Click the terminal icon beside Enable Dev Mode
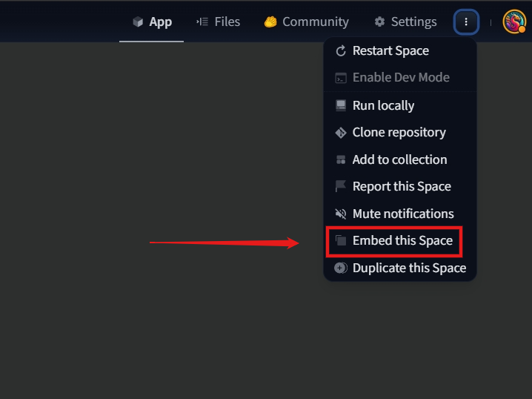 click(x=341, y=78)
